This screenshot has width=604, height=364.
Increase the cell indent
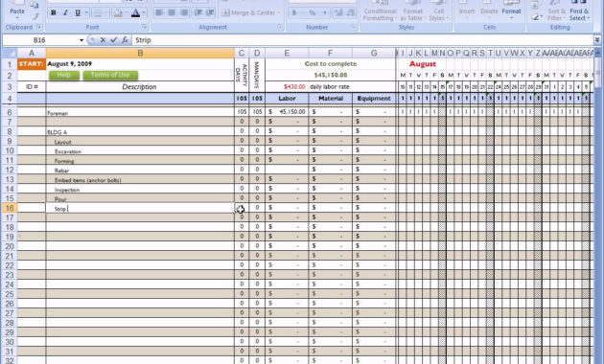pyautogui.click(x=210, y=12)
